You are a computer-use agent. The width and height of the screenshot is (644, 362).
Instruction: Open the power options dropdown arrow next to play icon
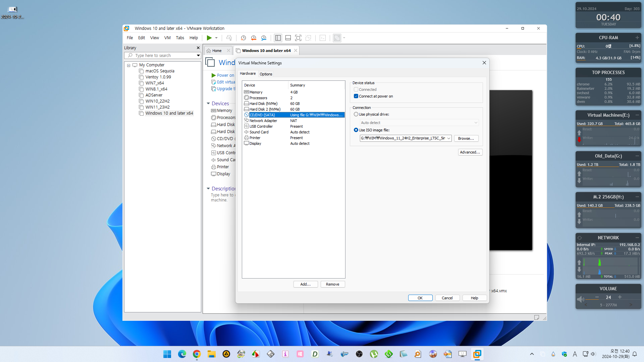click(x=216, y=38)
